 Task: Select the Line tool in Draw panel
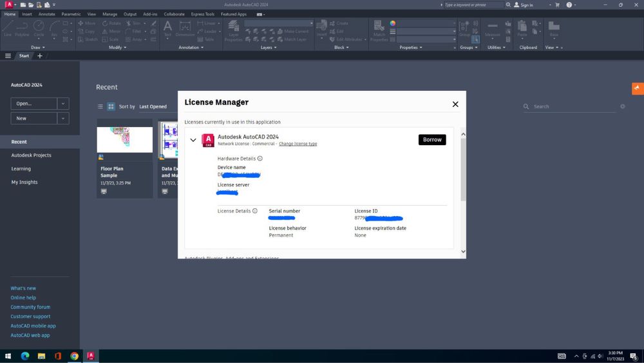coord(8,28)
